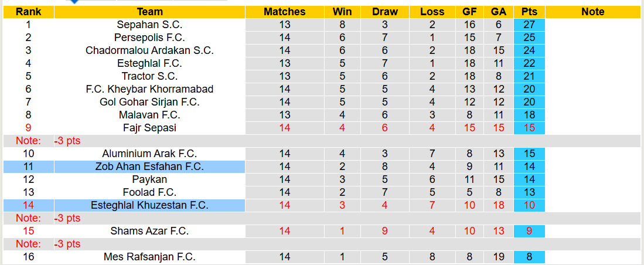Click Sepahan's 27 points cell
The height and width of the screenshot is (265, 644).
pyautogui.click(x=529, y=25)
